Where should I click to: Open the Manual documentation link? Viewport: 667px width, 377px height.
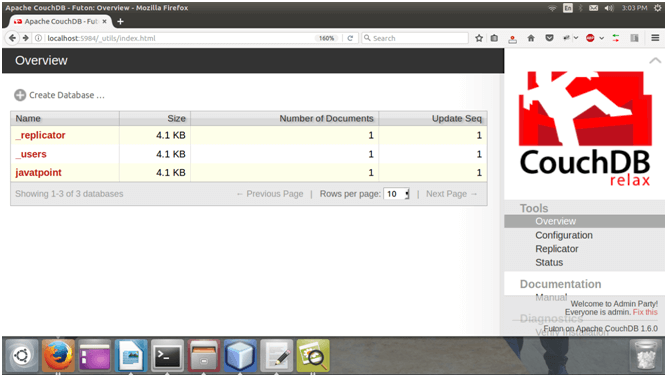551,297
